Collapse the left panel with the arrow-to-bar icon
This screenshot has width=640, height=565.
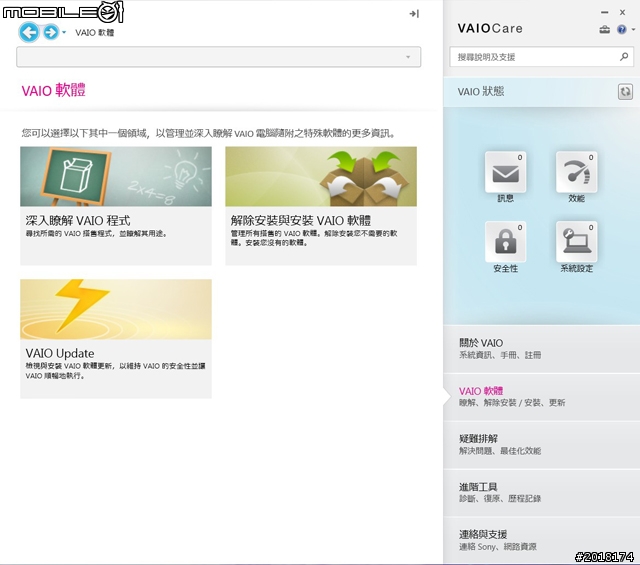click(x=414, y=14)
